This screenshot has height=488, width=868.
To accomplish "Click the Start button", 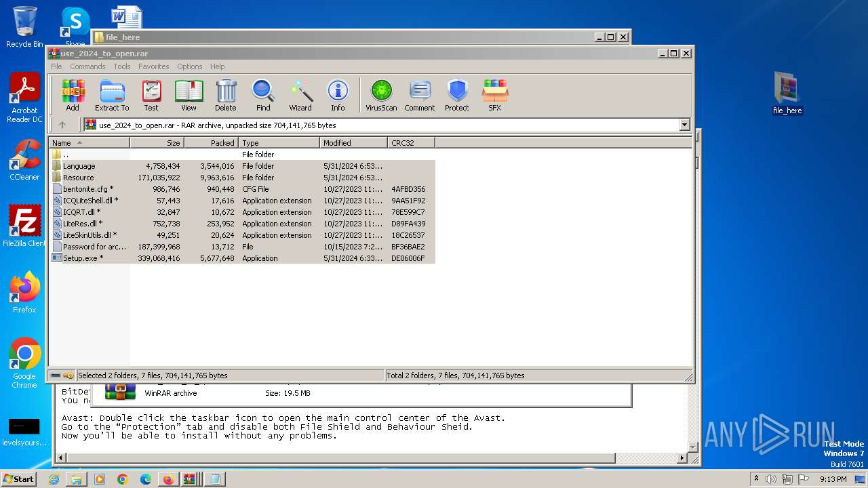I will [x=19, y=479].
